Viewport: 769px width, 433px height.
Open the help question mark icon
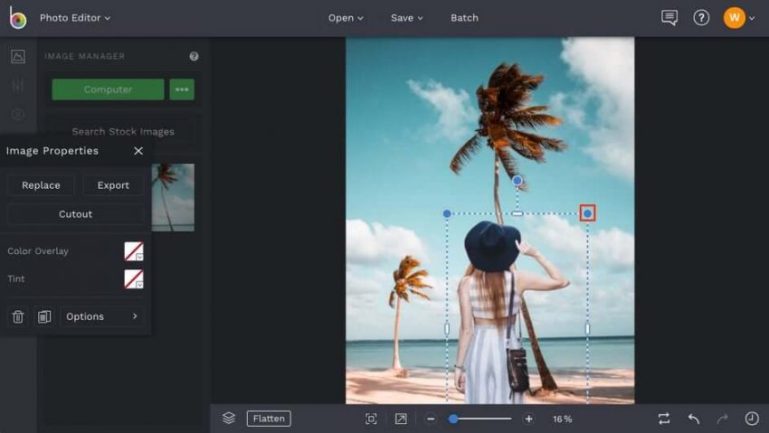tap(701, 18)
